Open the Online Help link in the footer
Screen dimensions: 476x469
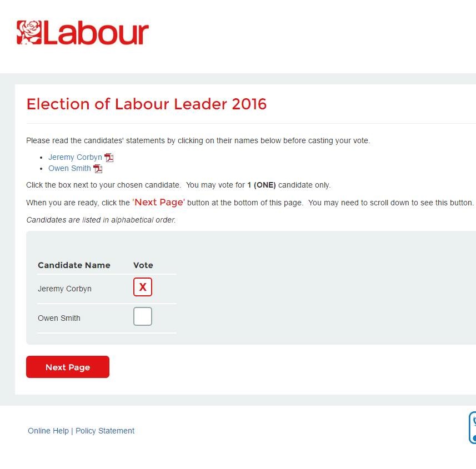coord(48,431)
